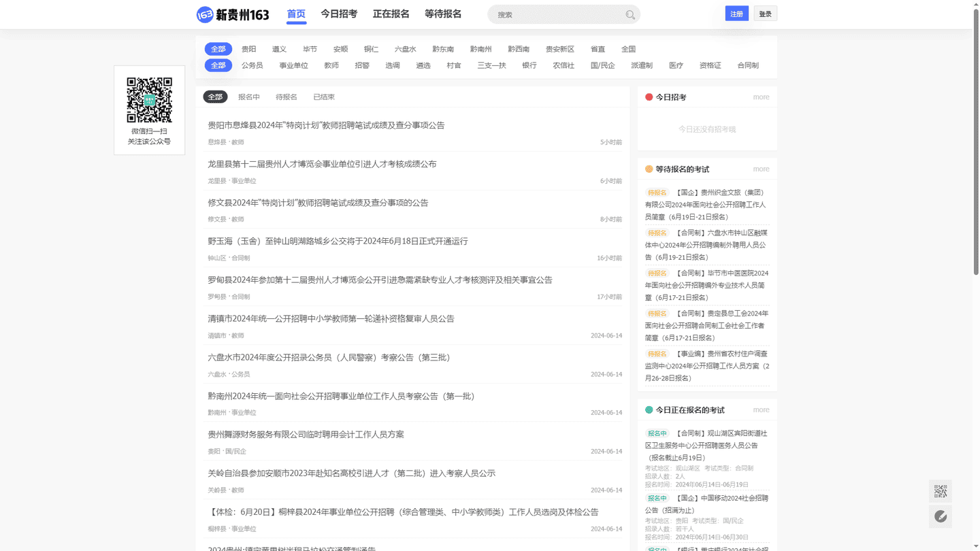
Task: Focus the 搜索 search input
Action: pos(558,14)
